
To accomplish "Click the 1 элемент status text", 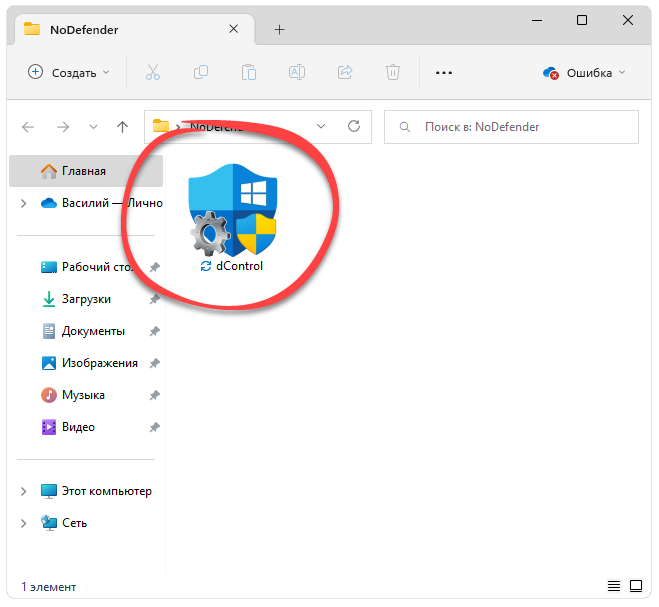I will pos(49,587).
